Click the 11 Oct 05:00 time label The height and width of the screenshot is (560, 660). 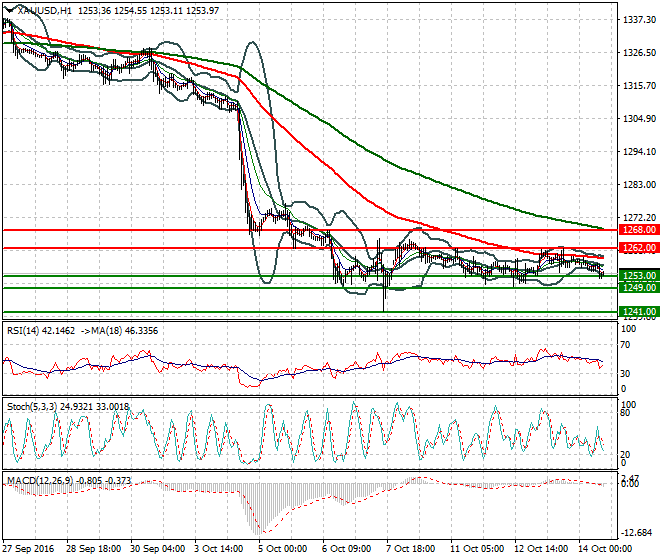pyautogui.click(x=477, y=549)
